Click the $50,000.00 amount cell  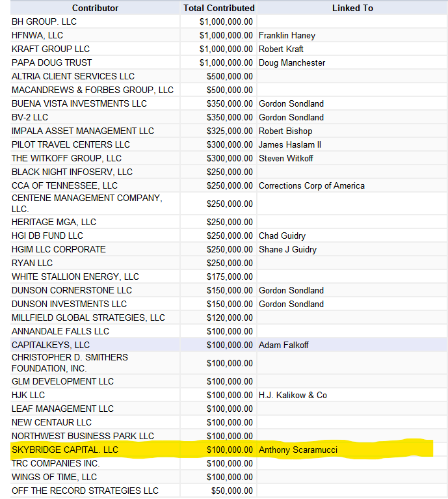point(218,491)
